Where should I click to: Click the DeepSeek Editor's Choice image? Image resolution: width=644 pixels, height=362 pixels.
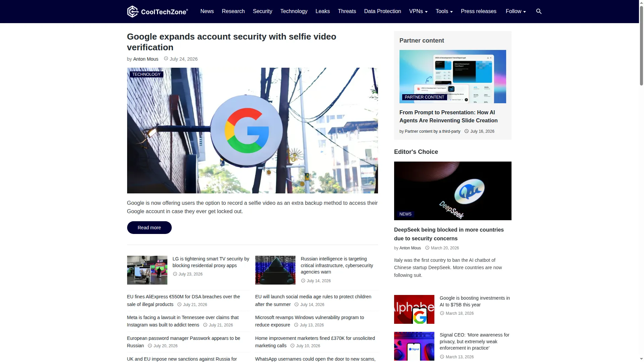452,191
